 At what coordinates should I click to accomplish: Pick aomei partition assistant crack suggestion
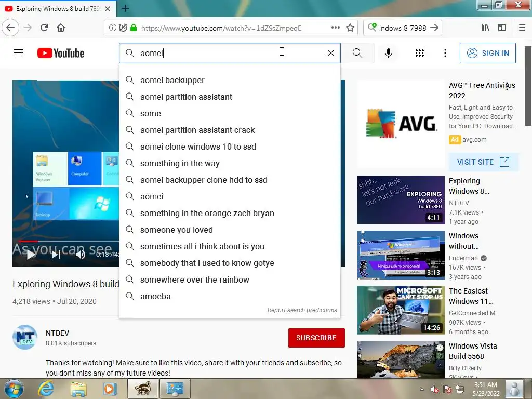click(230, 130)
